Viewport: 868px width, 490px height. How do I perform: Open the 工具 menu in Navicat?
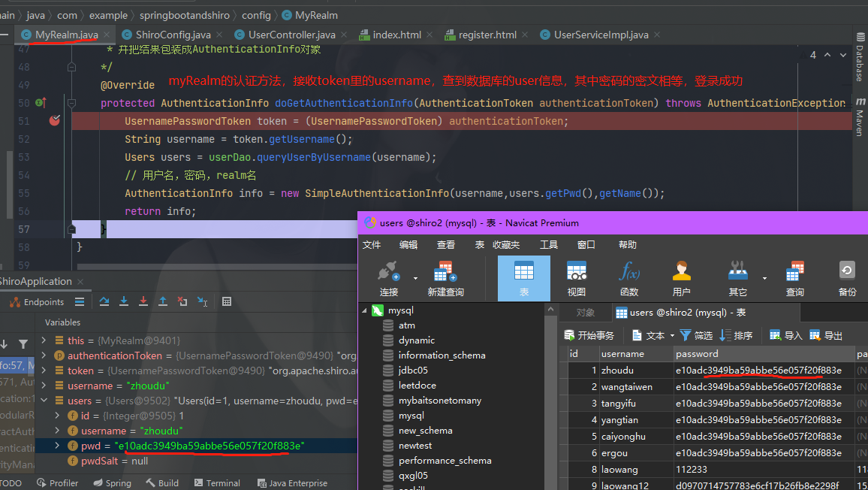549,244
